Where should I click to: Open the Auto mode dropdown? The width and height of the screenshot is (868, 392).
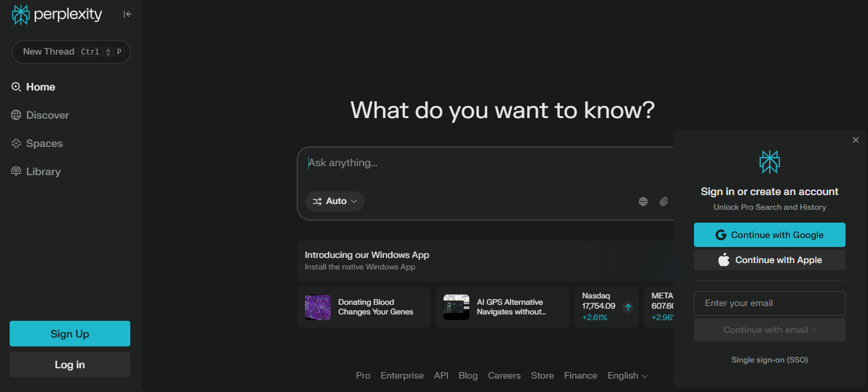(x=335, y=201)
